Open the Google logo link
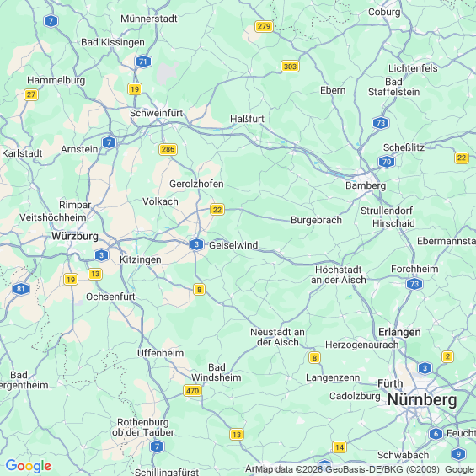This screenshot has width=476, height=476. (29, 466)
